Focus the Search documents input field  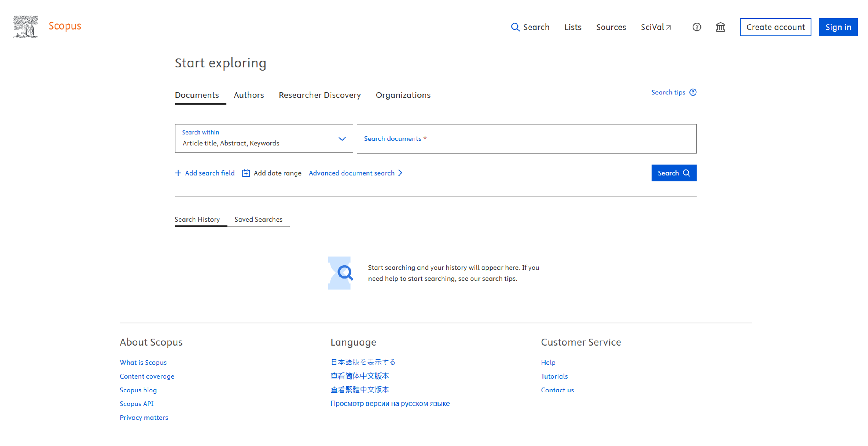526,138
